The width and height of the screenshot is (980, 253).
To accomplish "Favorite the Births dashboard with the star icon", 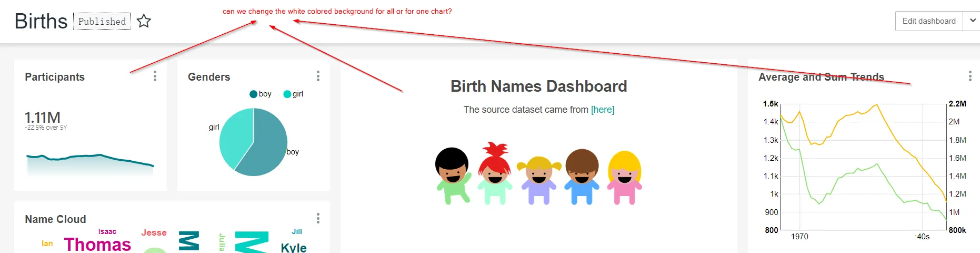I will pyautogui.click(x=144, y=21).
